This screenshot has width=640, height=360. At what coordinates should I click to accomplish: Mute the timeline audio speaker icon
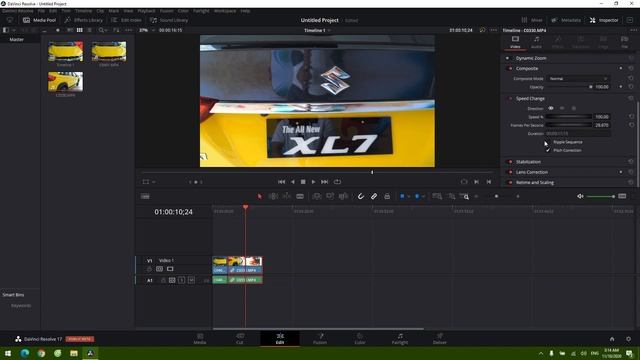[580, 196]
